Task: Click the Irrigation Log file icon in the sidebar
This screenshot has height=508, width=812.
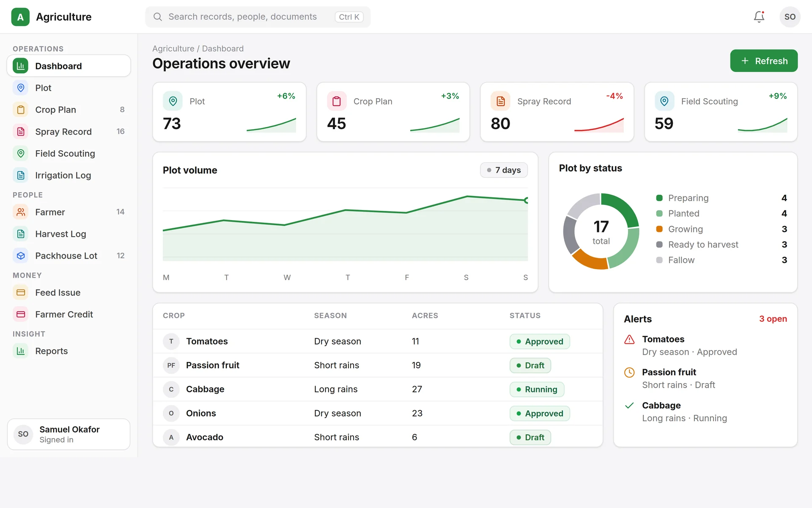Action: [x=21, y=175]
